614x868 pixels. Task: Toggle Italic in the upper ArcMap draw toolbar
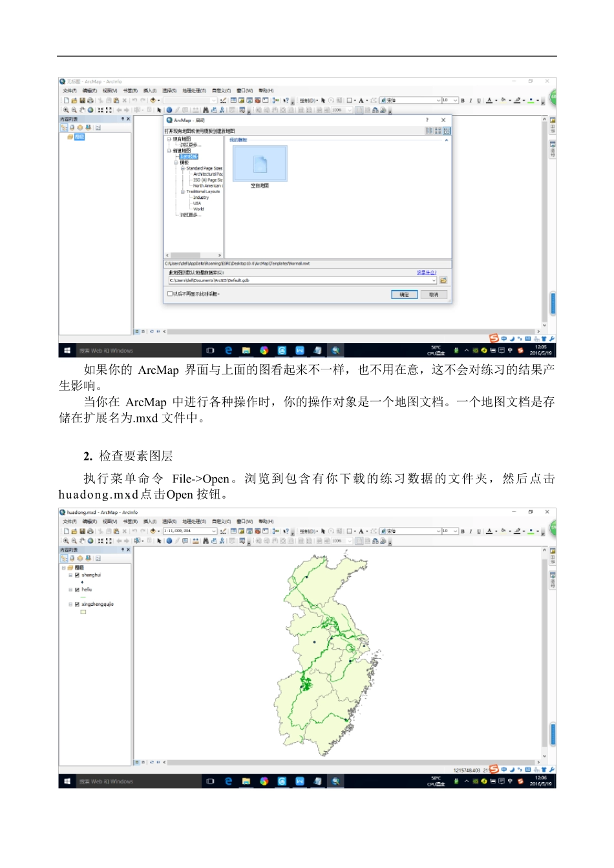coord(471,100)
